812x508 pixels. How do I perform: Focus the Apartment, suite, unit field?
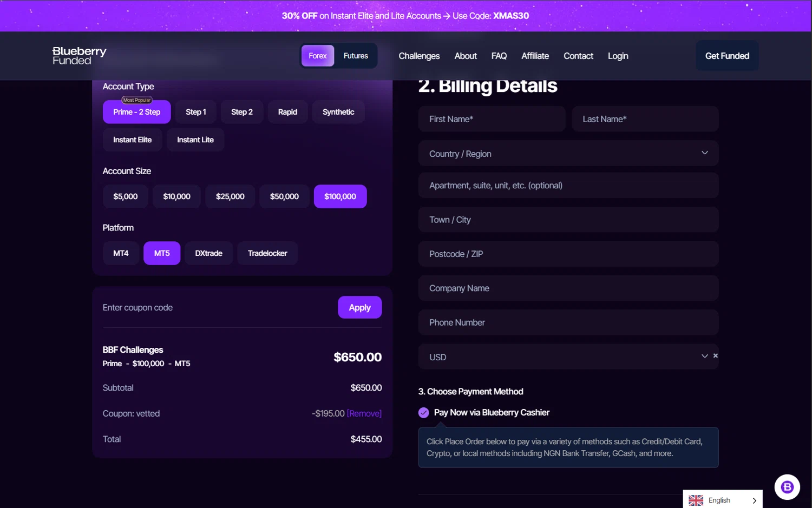tap(568, 186)
